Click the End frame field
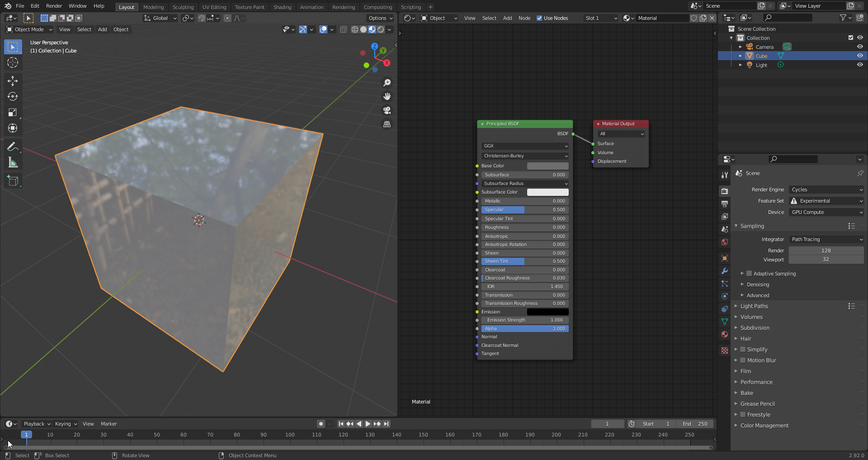Screen dimensions: 868x460 (695, 424)
